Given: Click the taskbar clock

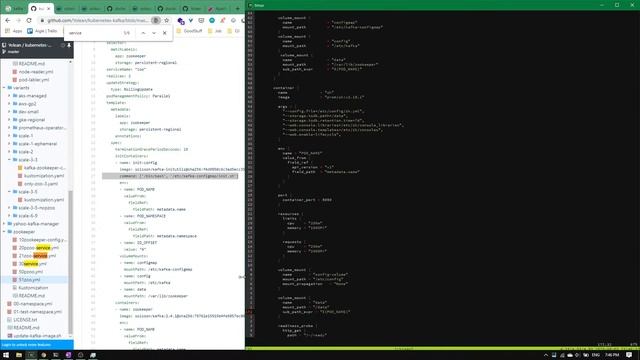Looking at the screenshot, I should (612, 355).
